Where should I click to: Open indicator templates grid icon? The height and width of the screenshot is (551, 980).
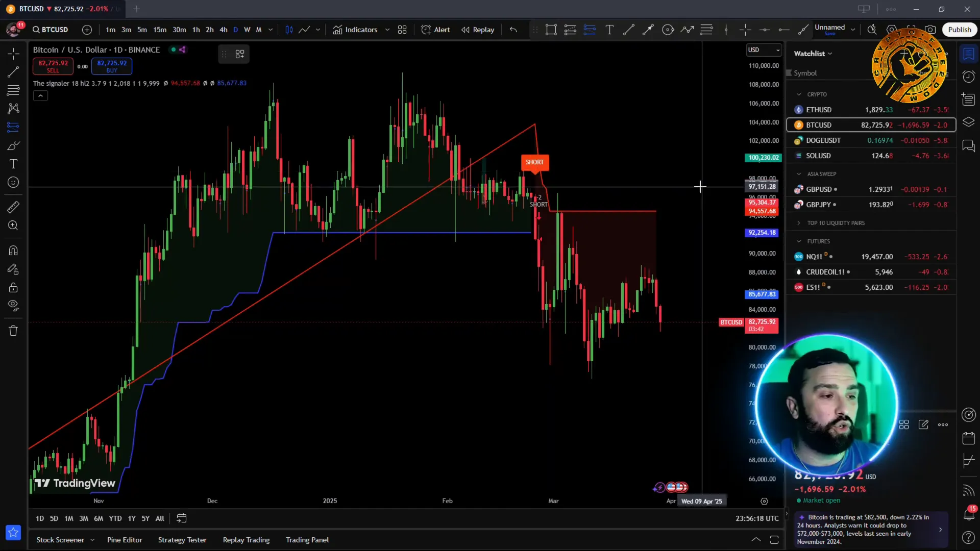[402, 30]
